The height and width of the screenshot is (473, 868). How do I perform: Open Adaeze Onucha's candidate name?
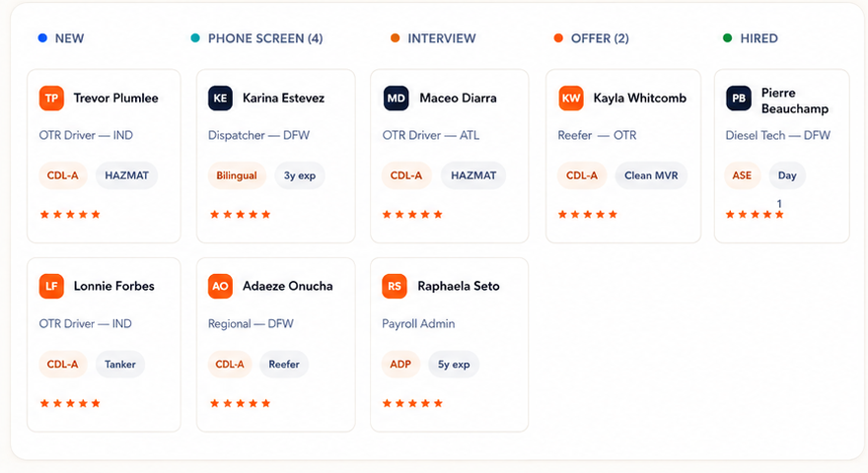(288, 287)
